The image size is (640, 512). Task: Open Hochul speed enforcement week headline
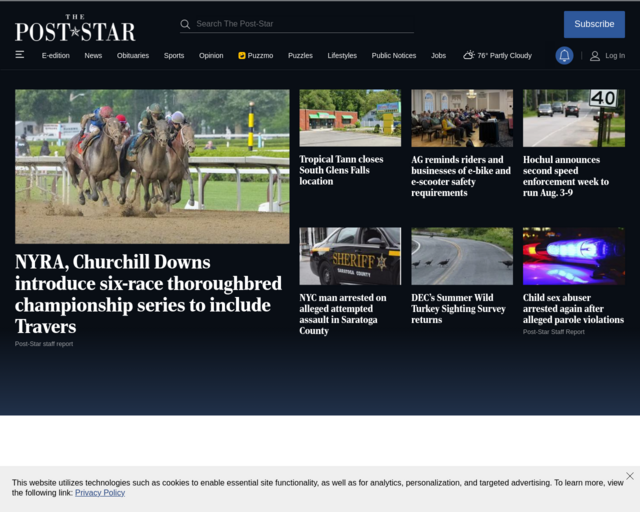566,176
